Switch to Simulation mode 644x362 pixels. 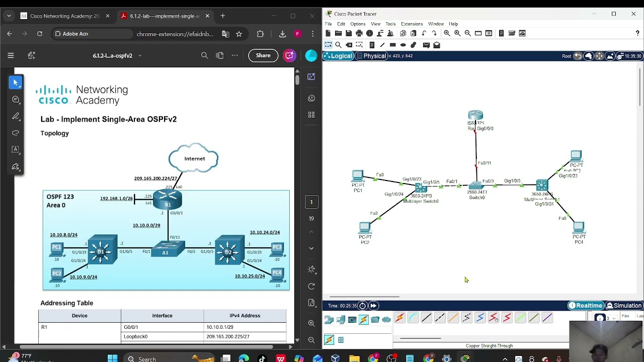(624, 306)
